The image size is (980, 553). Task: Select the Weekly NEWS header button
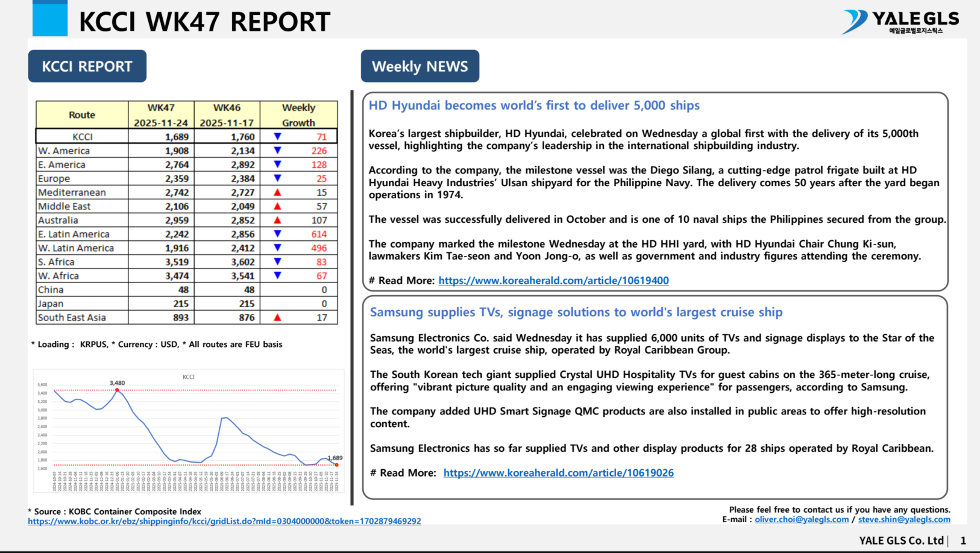419,66
